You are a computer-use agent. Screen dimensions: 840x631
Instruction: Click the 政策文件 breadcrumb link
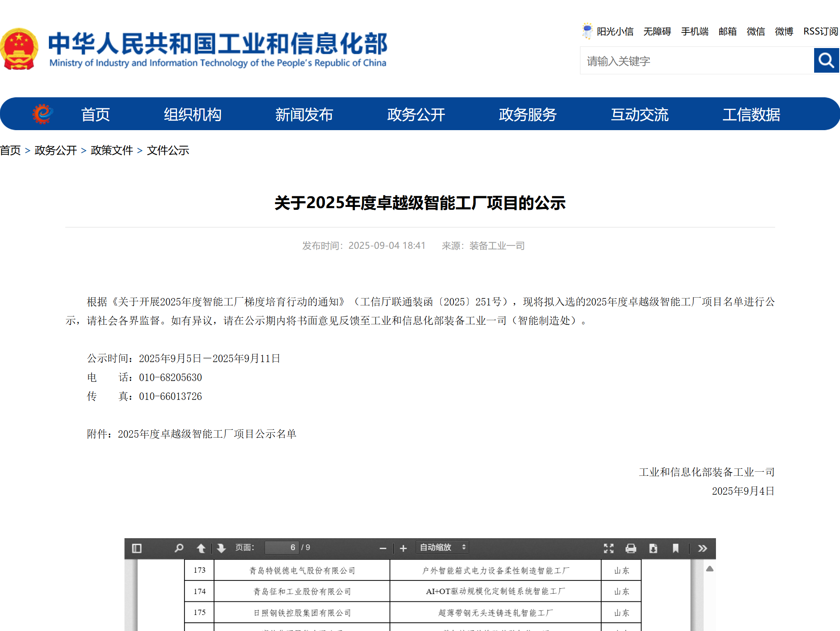(111, 151)
